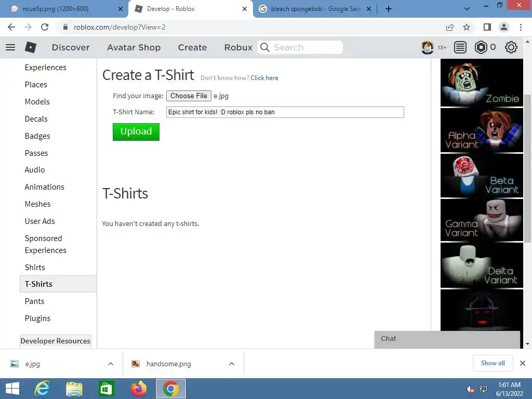
Task: Reload the current page
Action: point(45,27)
